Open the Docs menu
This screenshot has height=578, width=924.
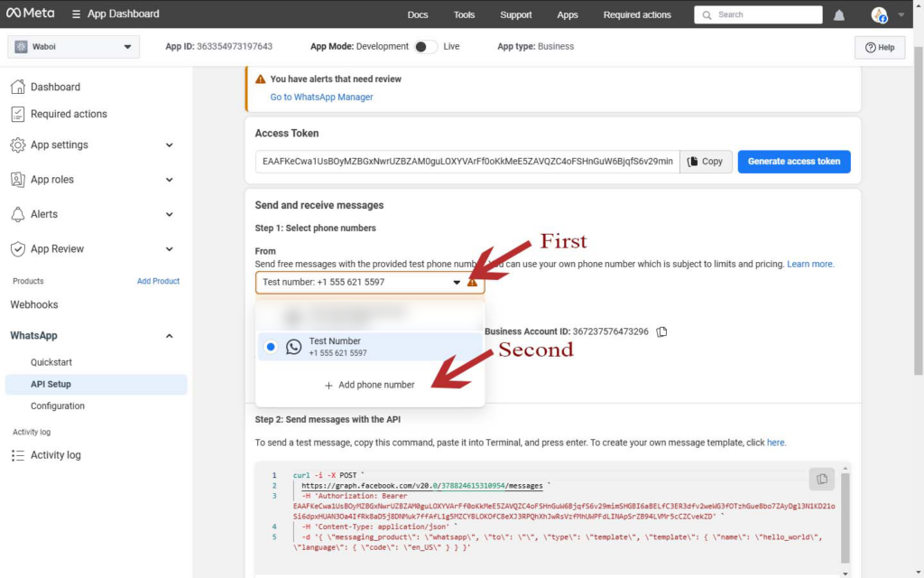pyautogui.click(x=417, y=14)
